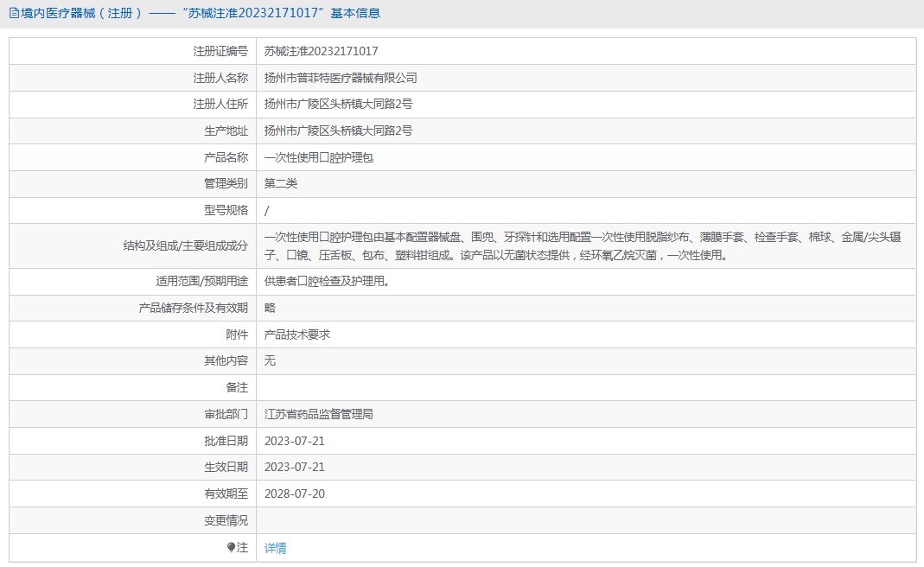Click the product composition description text
The height and width of the screenshot is (567, 924).
pos(582,245)
